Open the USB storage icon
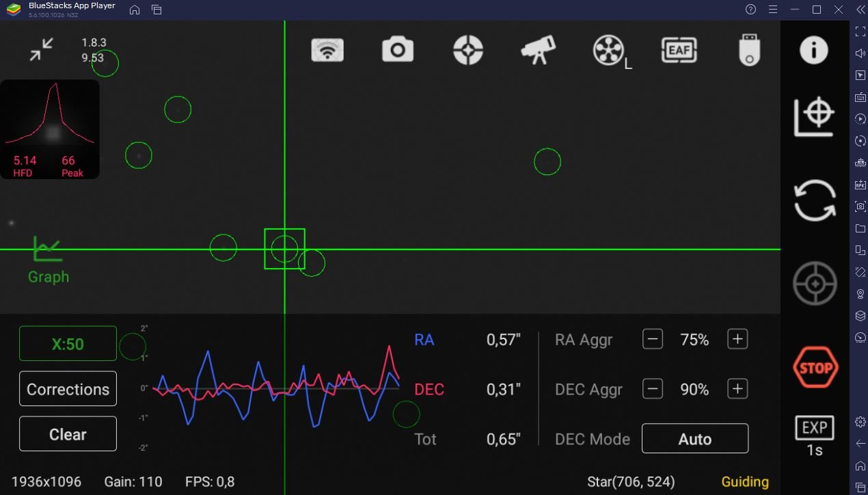The image size is (868, 495). pos(750,50)
